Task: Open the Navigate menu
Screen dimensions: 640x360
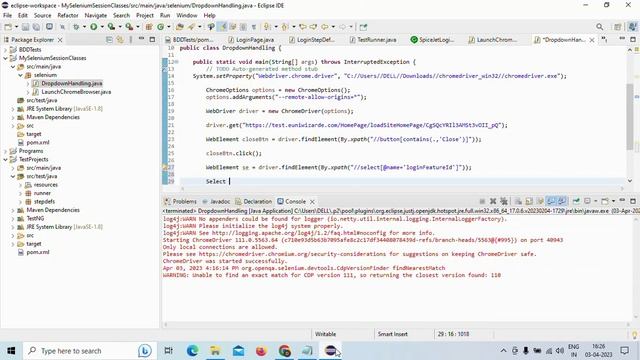Action: pos(96,16)
